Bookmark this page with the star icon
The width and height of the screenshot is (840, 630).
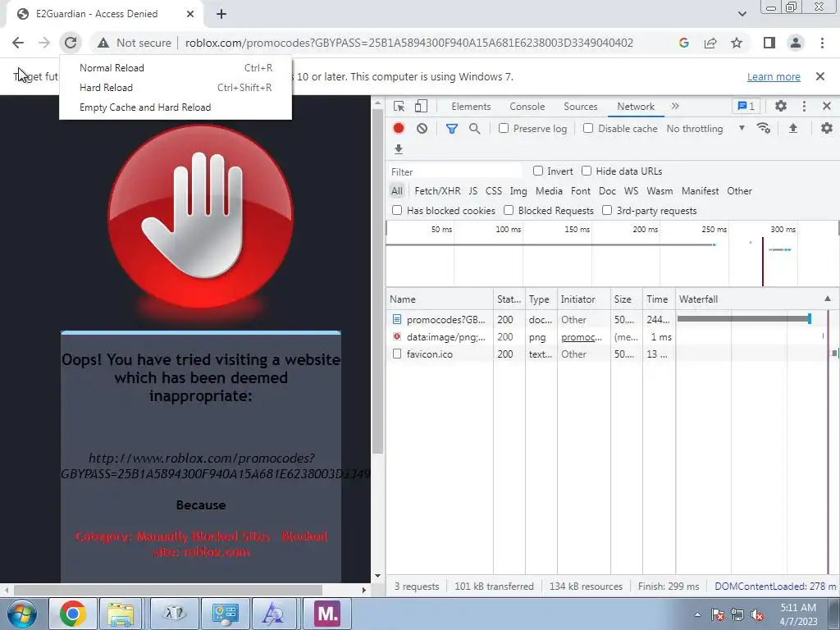tap(737, 43)
